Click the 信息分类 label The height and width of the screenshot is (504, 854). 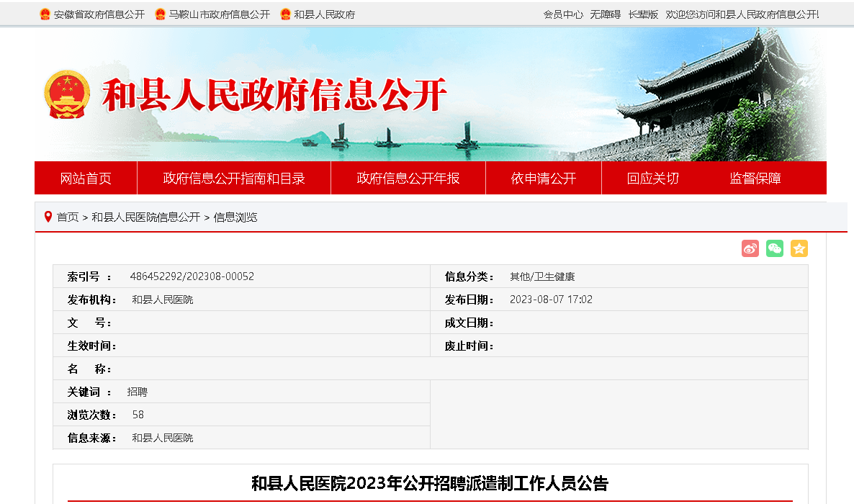click(x=469, y=276)
